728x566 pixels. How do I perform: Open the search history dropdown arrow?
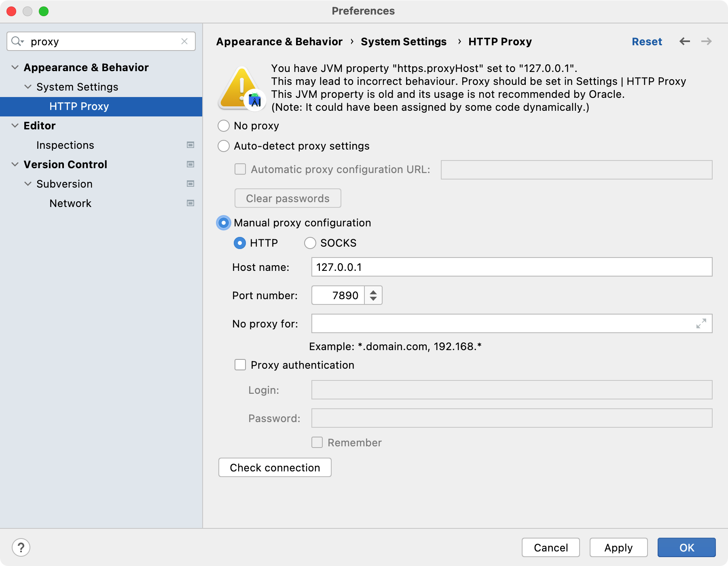coord(23,42)
